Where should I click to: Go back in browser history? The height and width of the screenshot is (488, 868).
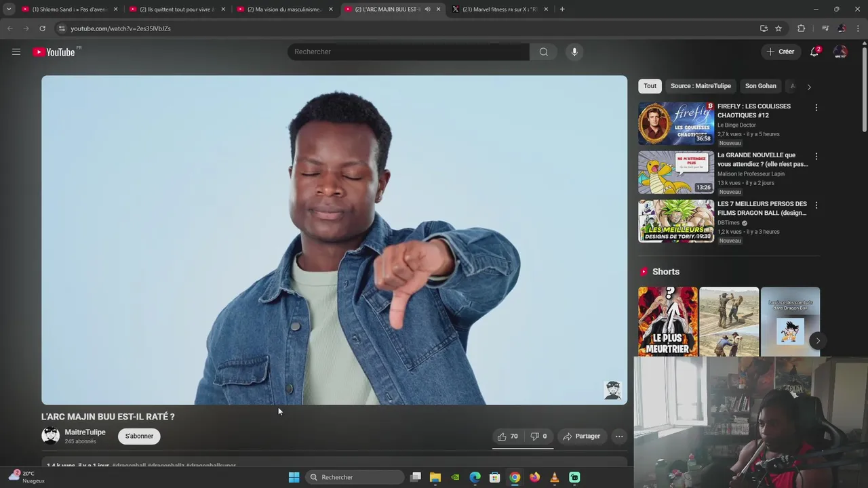[9, 28]
